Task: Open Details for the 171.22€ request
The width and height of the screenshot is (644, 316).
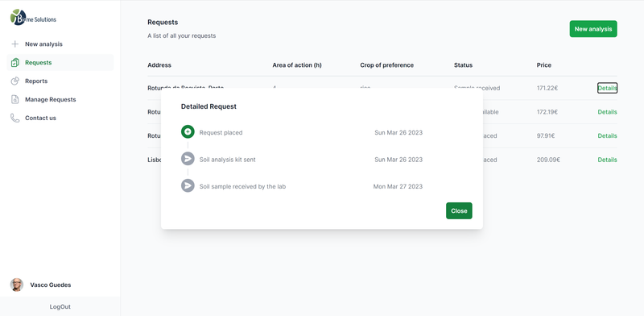Action: pos(607,88)
